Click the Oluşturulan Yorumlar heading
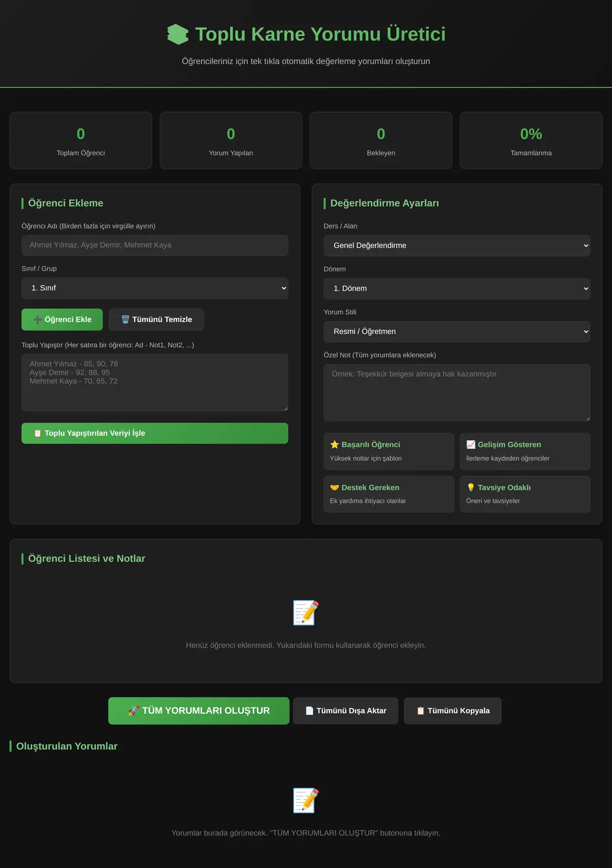Viewport: 612px width, 868px height. tap(67, 746)
